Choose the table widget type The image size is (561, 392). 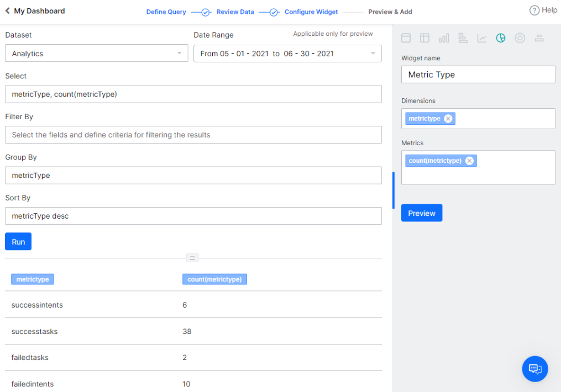424,38
